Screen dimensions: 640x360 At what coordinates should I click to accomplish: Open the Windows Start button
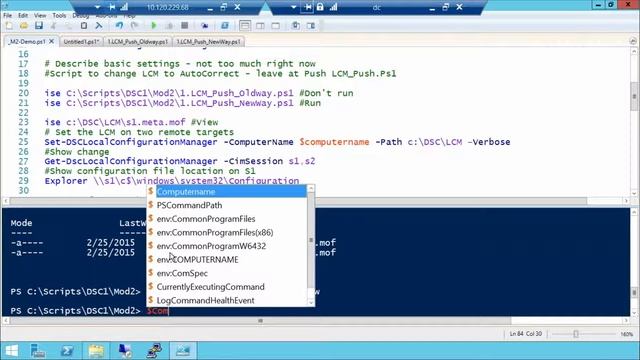pos(11,351)
